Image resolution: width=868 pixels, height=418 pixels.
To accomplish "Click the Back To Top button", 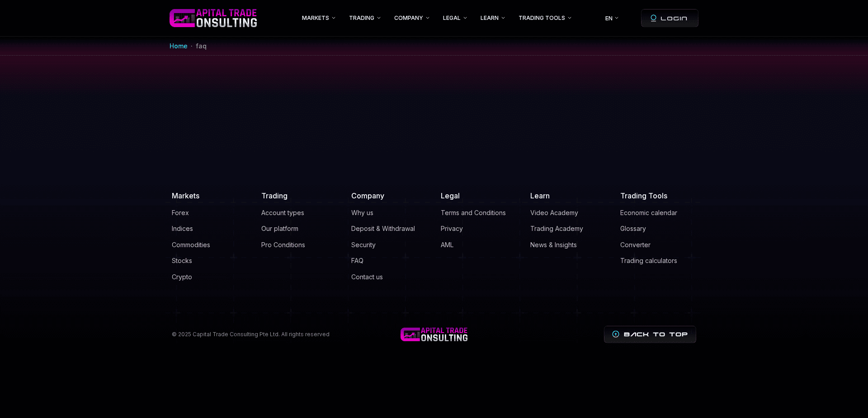I will click(650, 334).
